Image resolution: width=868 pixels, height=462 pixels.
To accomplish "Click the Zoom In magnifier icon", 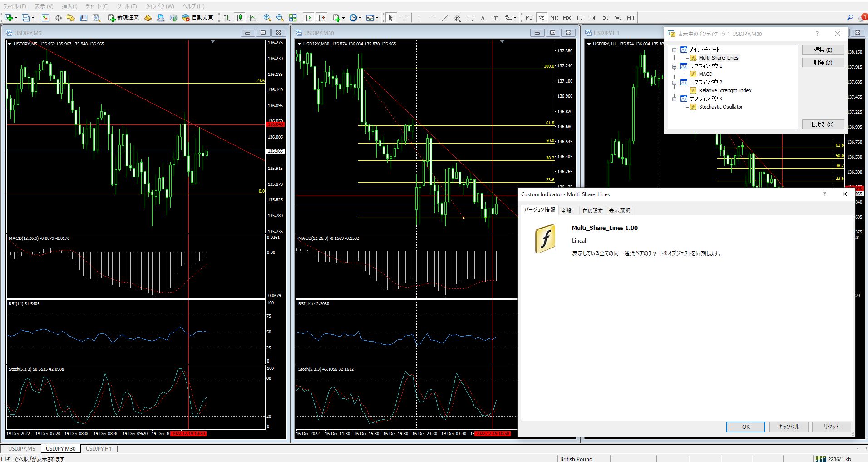I will 267,18.
